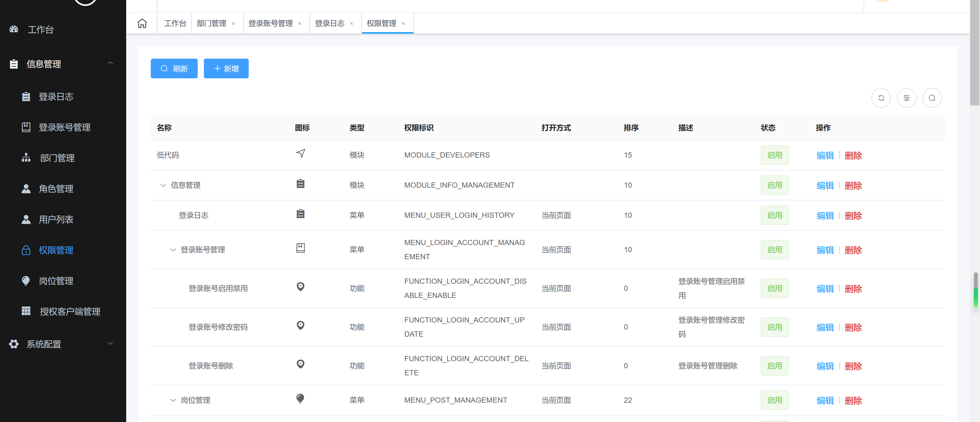Click the org-chart icon beside 部门管理
The image size is (980, 422).
(26, 158)
